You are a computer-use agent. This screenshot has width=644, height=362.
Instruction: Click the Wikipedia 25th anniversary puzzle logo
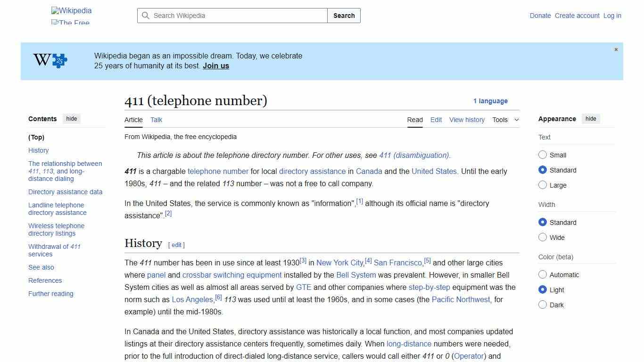click(x=49, y=60)
